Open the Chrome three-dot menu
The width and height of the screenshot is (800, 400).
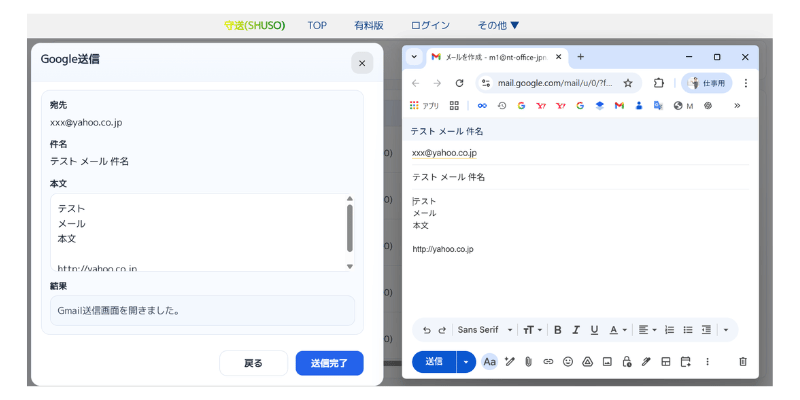point(745,83)
